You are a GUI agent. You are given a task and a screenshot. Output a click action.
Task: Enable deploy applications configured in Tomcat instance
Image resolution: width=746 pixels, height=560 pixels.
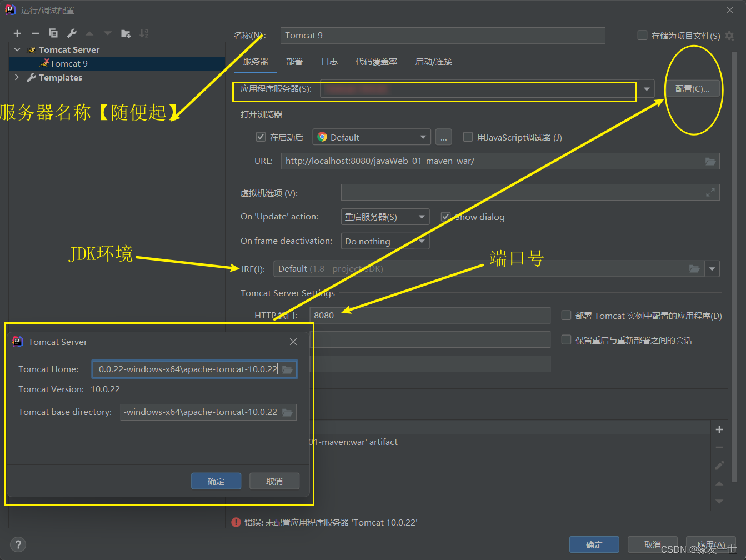tap(566, 315)
